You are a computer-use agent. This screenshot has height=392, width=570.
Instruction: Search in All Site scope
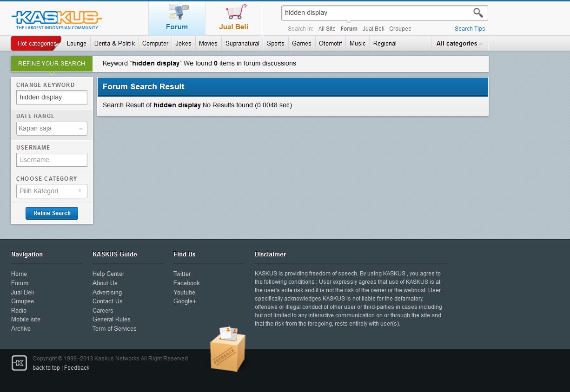coord(327,29)
